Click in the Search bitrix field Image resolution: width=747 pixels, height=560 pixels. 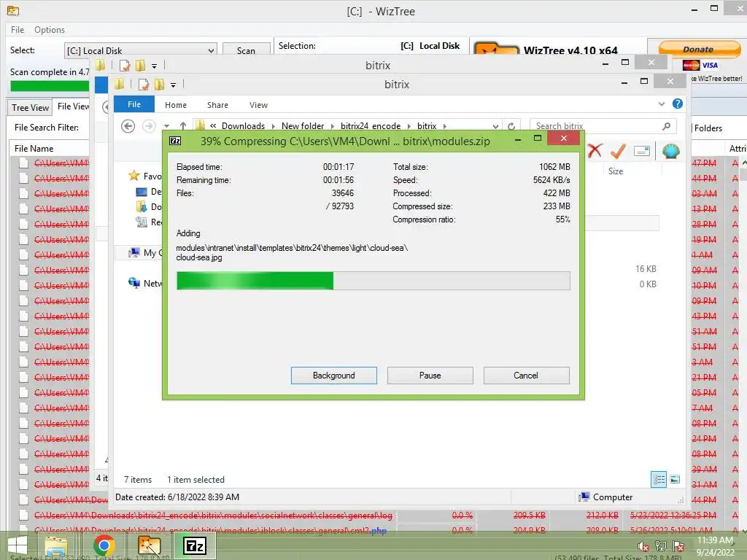[603, 126]
